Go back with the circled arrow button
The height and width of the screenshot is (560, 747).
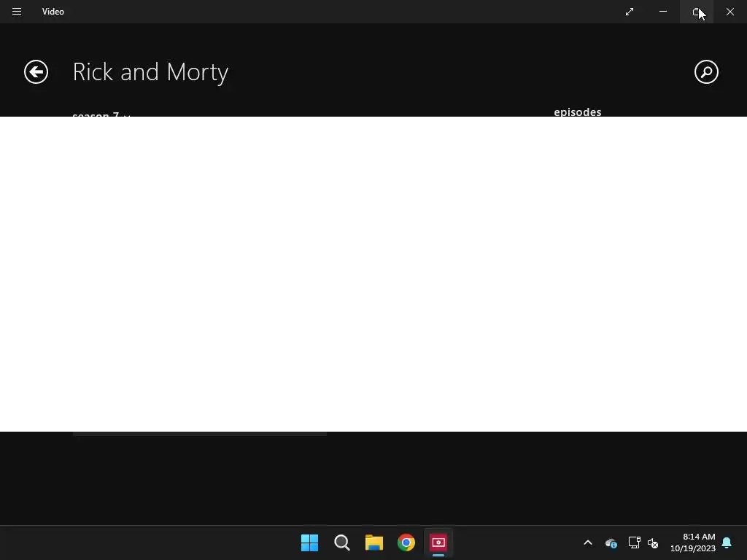click(x=36, y=72)
